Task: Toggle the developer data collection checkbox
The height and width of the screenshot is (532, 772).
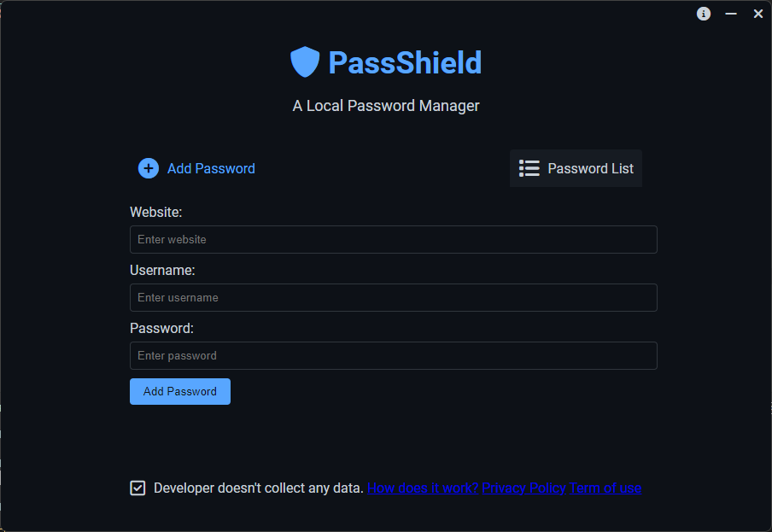Action: point(137,488)
